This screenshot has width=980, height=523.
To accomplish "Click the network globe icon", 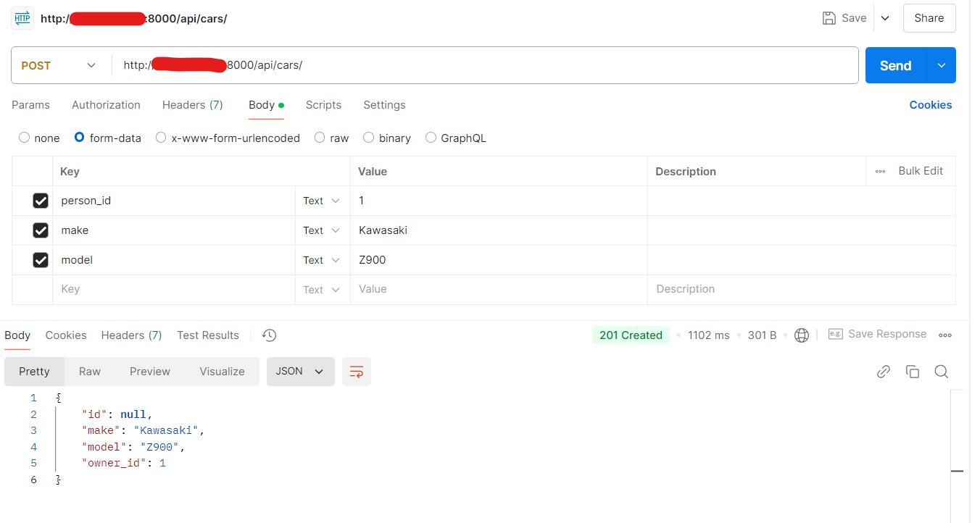I will click(x=801, y=335).
